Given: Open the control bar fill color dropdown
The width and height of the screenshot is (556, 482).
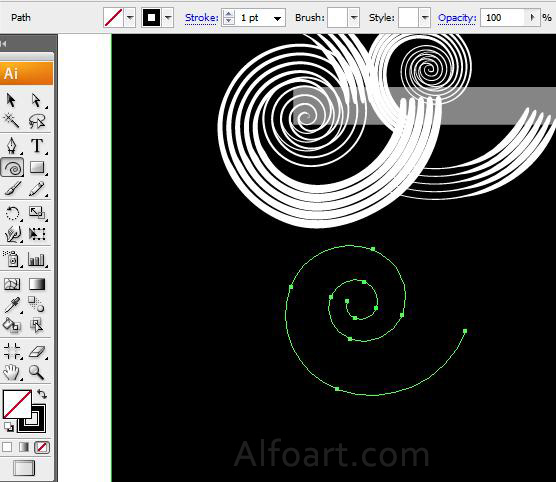Looking at the screenshot, I should click(x=130, y=17).
